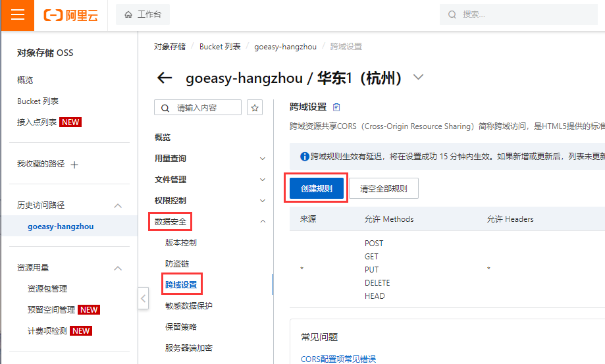The image size is (605, 364).
Task: Open the CORS配置项常见错误 link
Action: point(338,359)
